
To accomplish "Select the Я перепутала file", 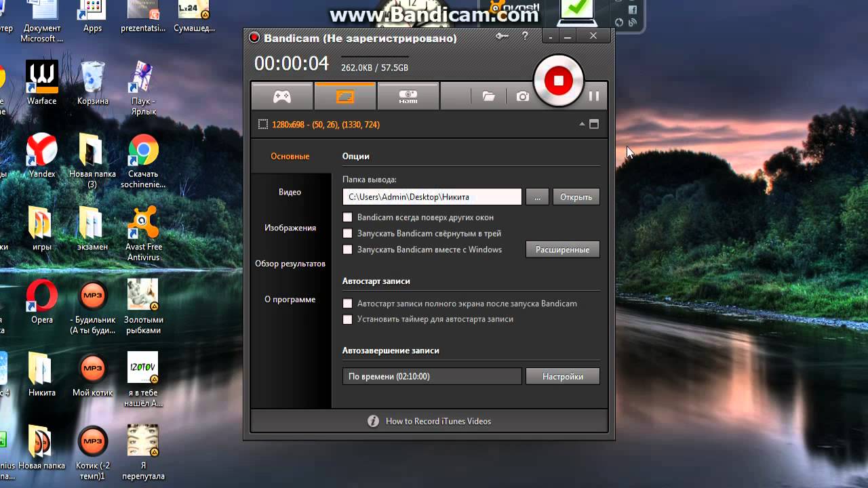I will pos(144,453).
